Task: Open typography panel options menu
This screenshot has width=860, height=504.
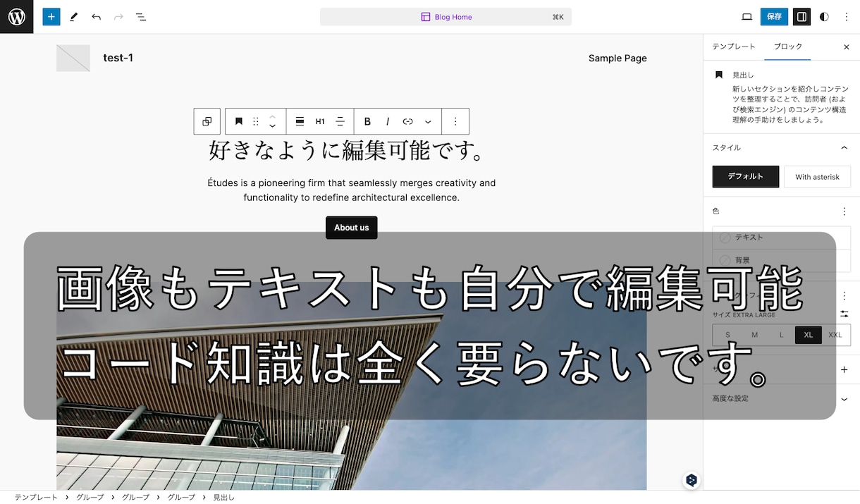Action: pyautogui.click(x=844, y=295)
